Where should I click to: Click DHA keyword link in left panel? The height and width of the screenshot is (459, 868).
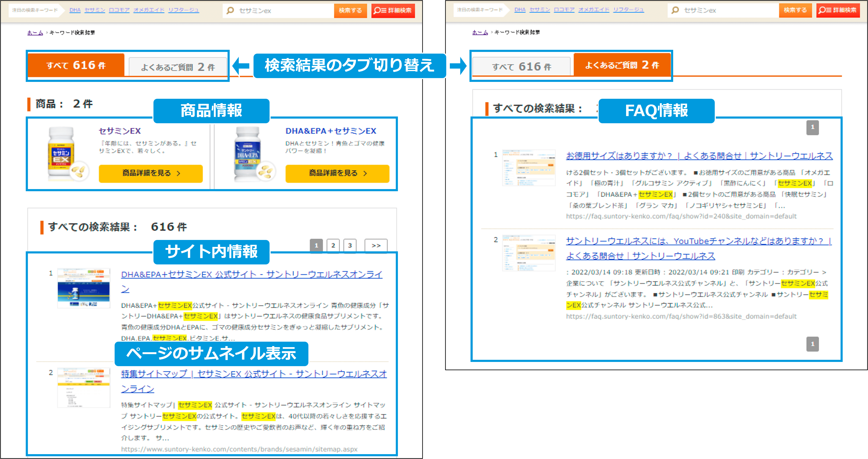coord(75,10)
